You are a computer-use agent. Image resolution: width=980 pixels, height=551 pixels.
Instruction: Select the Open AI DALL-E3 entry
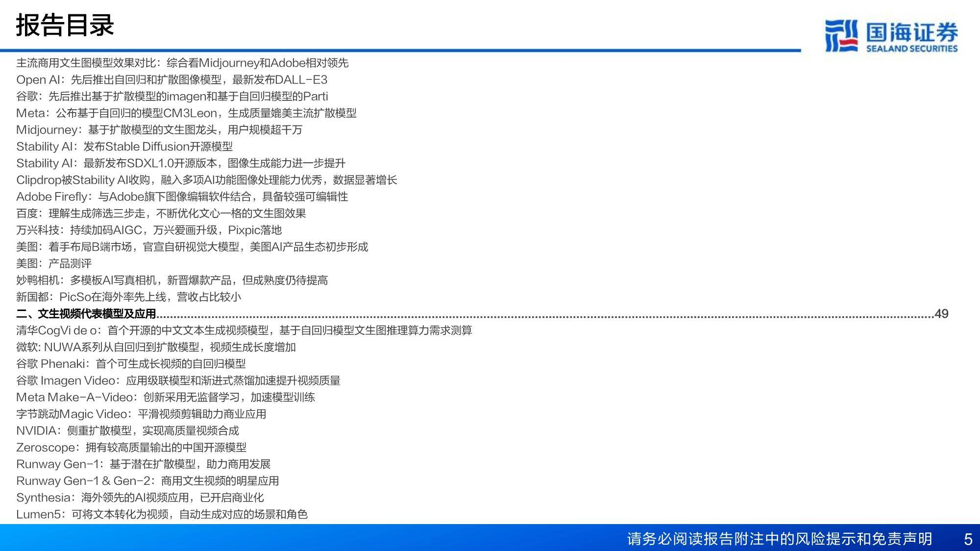click(x=171, y=79)
